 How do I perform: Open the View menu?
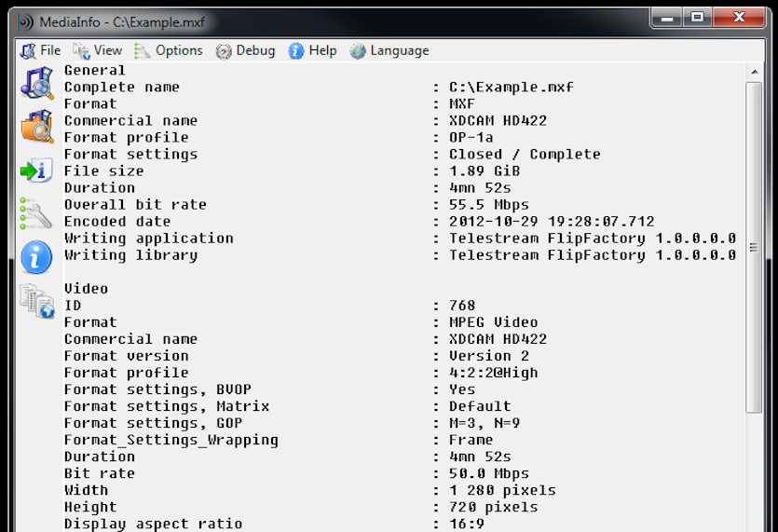tap(97, 50)
